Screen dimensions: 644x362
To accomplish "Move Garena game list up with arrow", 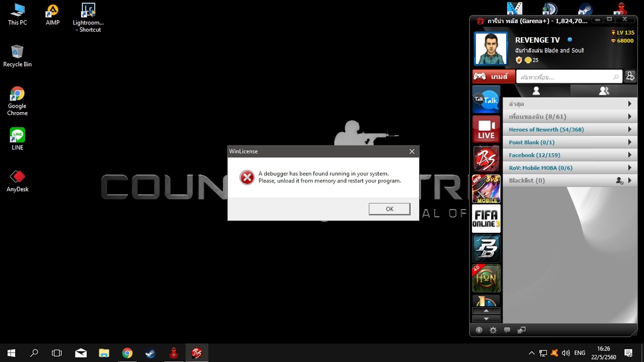I will click(x=486, y=311).
